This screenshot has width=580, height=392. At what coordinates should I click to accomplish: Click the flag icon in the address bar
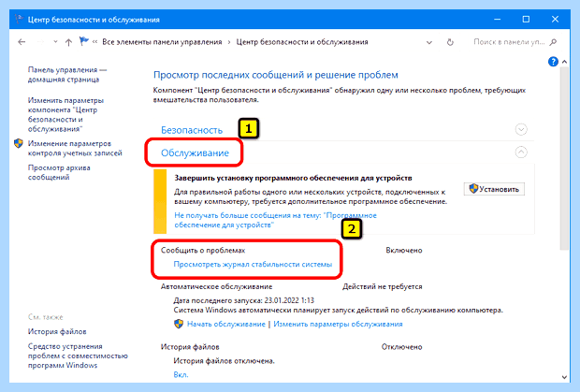(x=84, y=41)
